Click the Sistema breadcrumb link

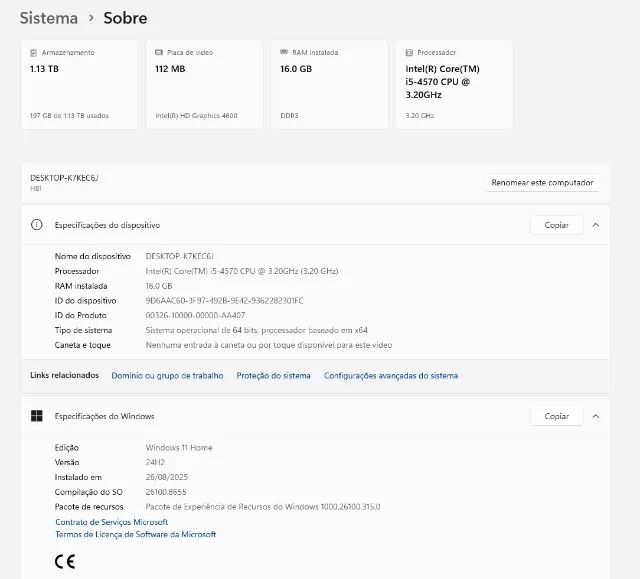point(49,18)
